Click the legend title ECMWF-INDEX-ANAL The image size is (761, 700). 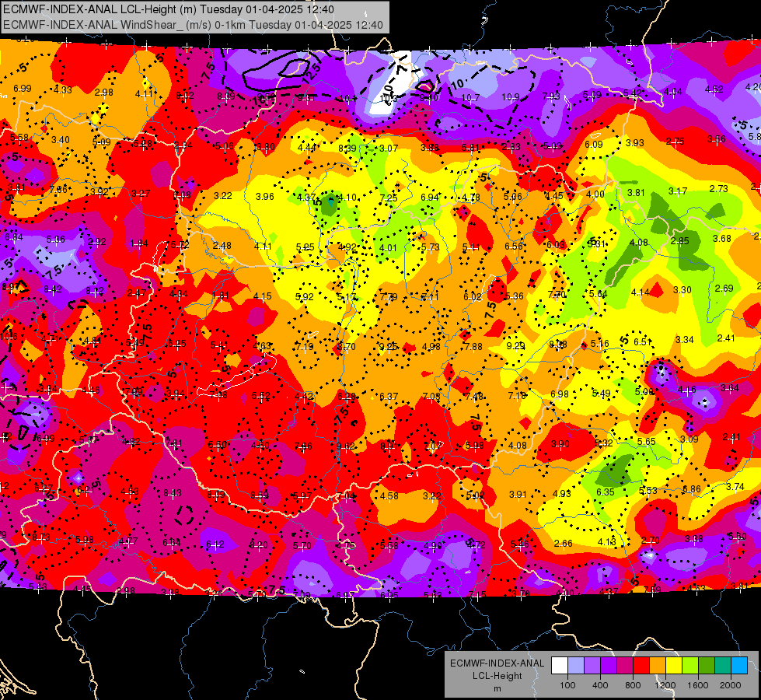[x=497, y=663]
